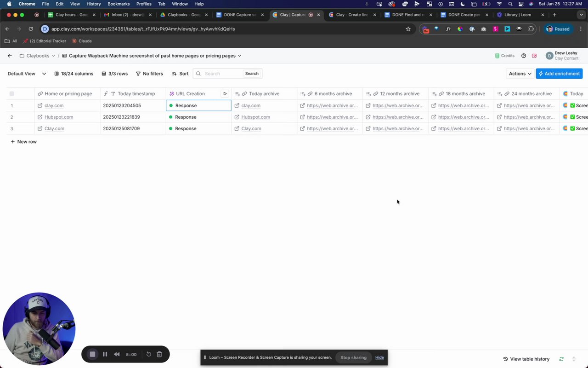Select the 24 months archive column header
Screen dimensions: 588x368
coord(527,94)
